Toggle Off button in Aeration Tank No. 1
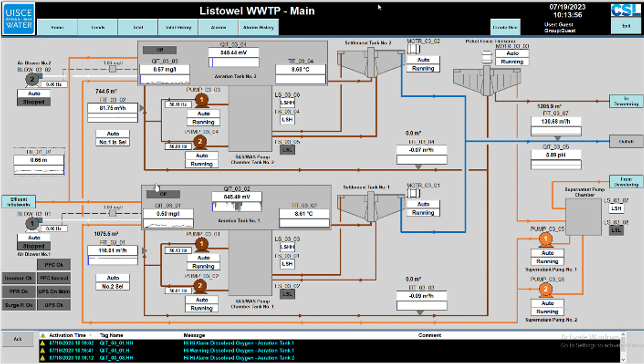Viewport: 644px width, 364px height. coord(163,194)
